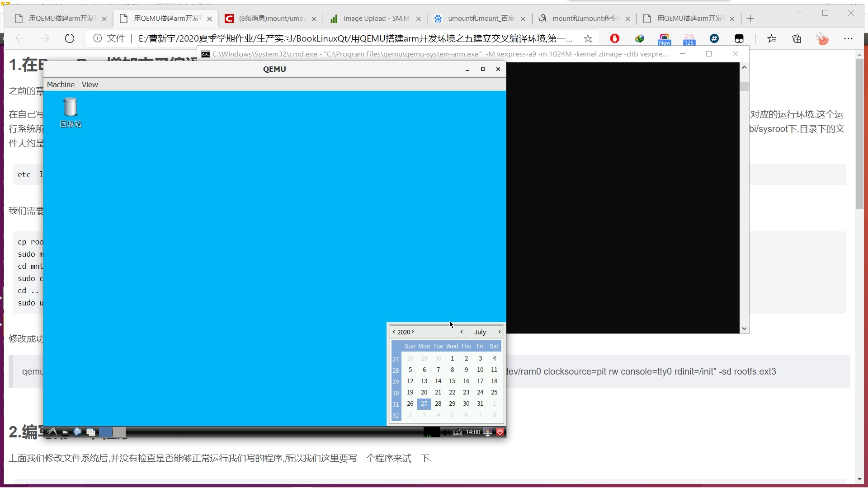Toggle the 14:00 clock calendar
The width and height of the screenshot is (868, 488).
(473, 432)
